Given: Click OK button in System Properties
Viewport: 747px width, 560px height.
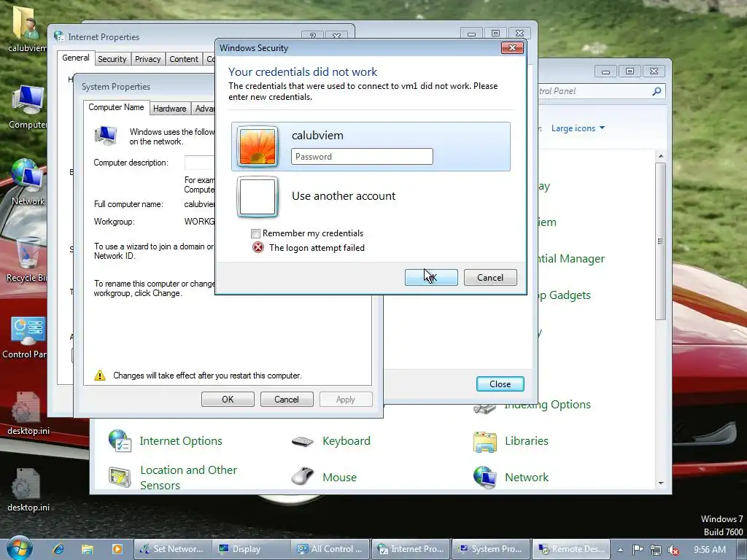Looking at the screenshot, I should pyautogui.click(x=228, y=399).
